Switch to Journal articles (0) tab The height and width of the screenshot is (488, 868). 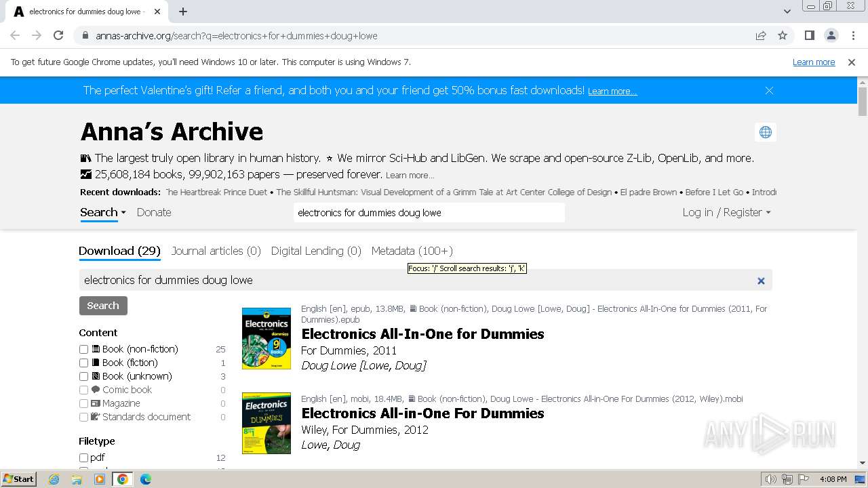(216, 251)
